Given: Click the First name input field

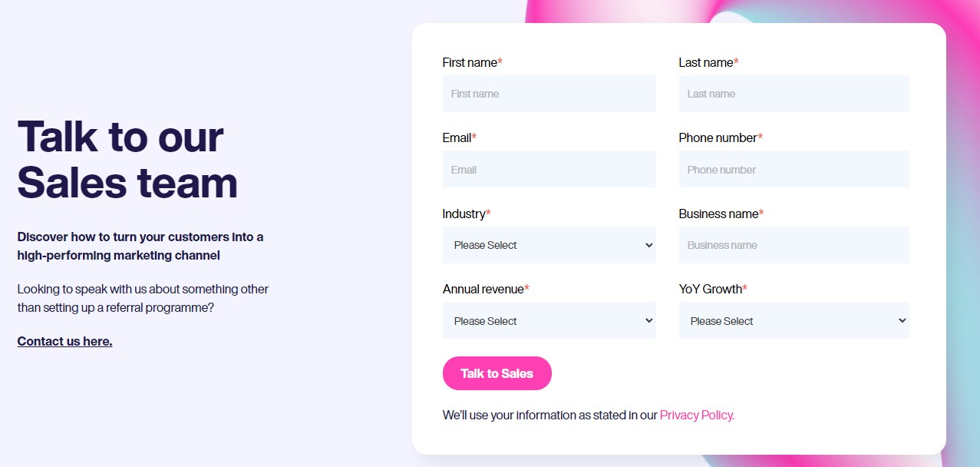Looking at the screenshot, I should click(x=549, y=94).
